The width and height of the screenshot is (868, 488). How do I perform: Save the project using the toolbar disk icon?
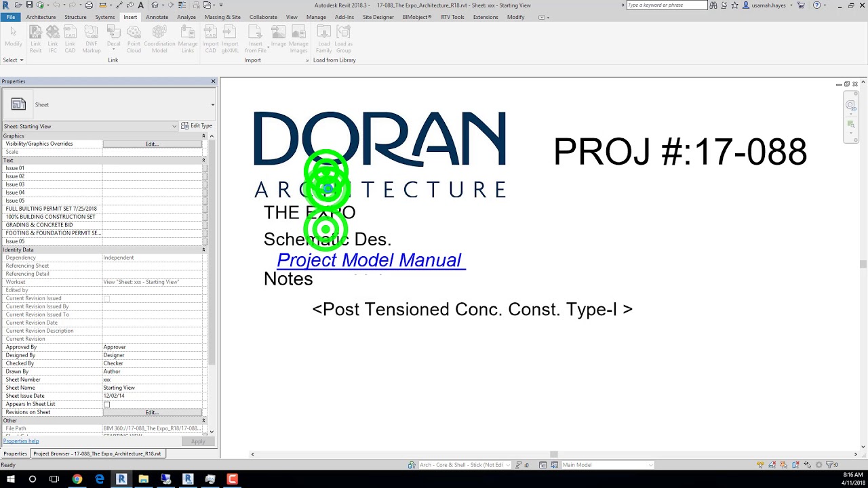(x=29, y=5)
